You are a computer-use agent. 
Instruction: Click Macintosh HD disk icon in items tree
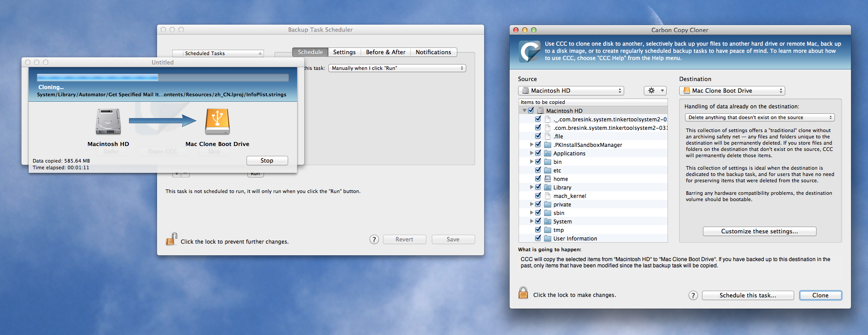[x=540, y=111]
